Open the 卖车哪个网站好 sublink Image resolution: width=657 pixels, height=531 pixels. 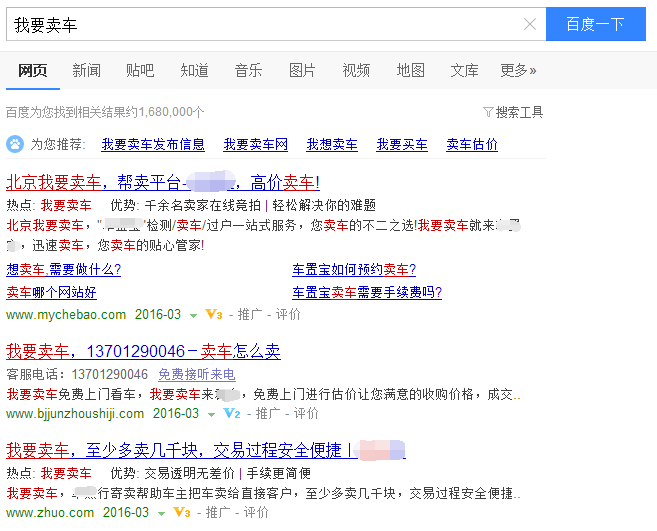(x=51, y=292)
